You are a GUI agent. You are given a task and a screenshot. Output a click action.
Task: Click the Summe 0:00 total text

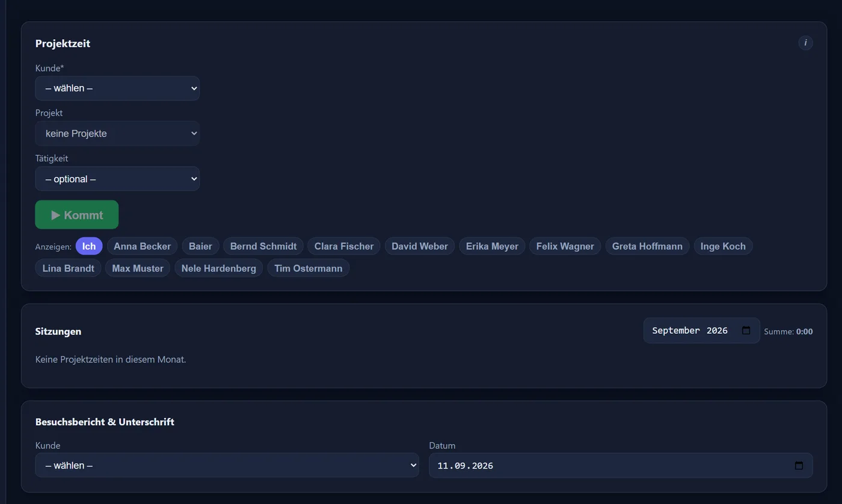point(788,331)
